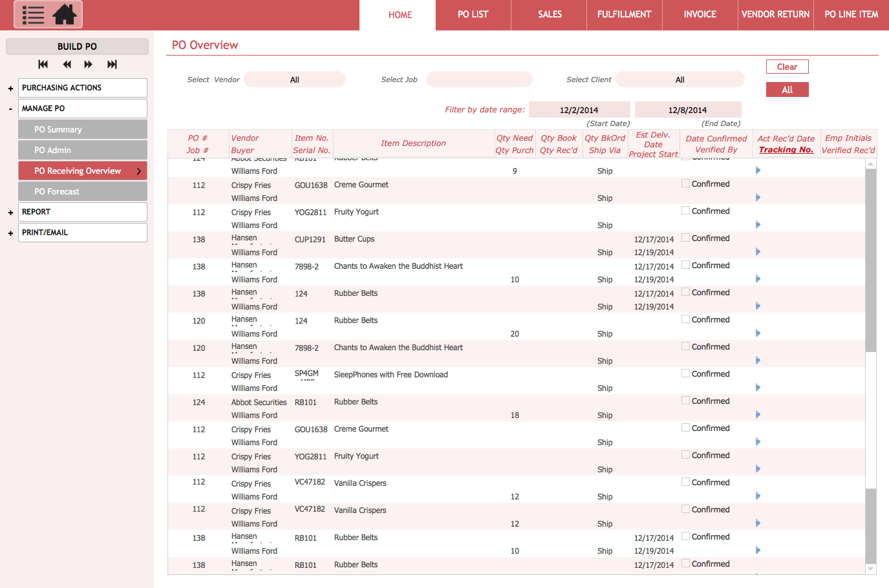Image resolution: width=889 pixels, height=588 pixels.
Task: Open the list view icon in header
Action: pos(33,14)
